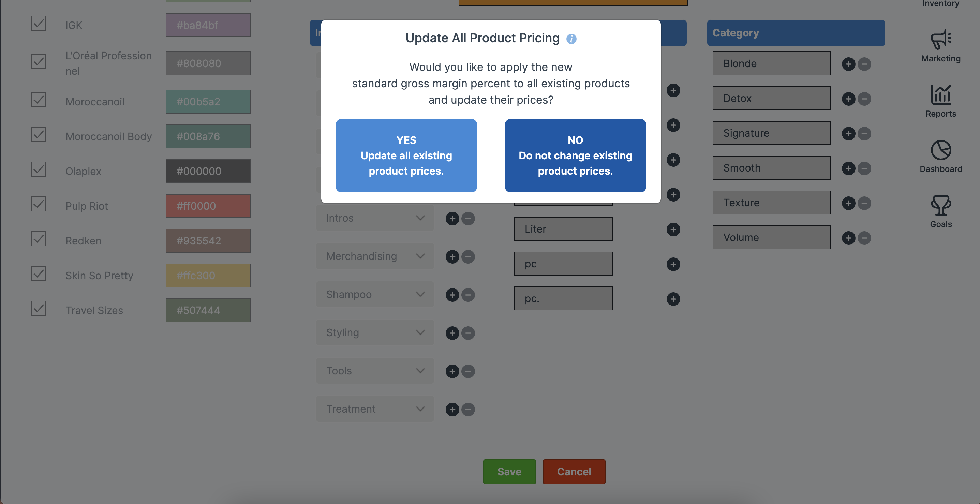Image resolution: width=980 pixels, height=504 pixels.
Task: Click the plus icon beside Shampoo dropdown
Action: [452, 295]
